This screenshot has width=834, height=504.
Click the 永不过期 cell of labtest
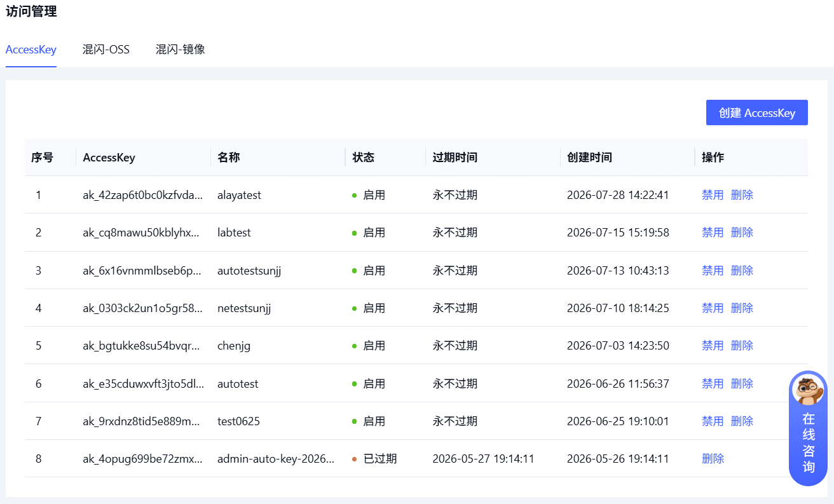(455, 233)
